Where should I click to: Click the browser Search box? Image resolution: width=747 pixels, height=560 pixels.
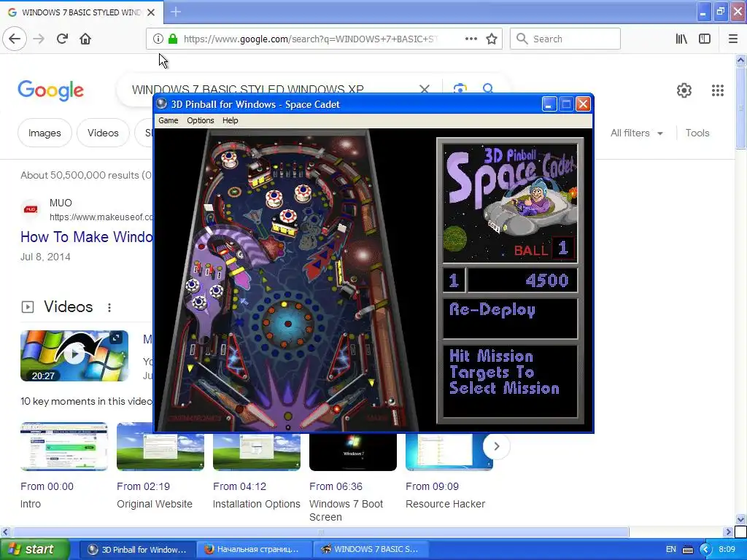pyautogui.click(x=565, y=39)
